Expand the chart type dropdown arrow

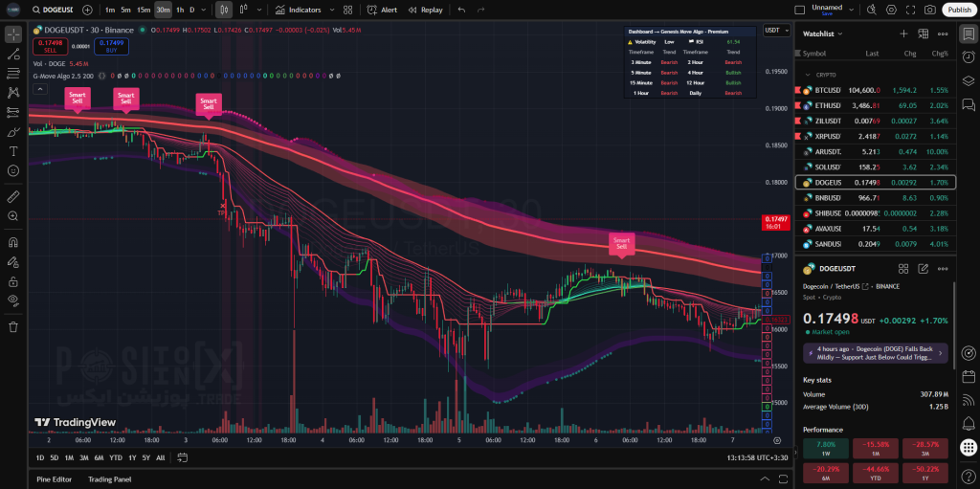pyautogui.click(x=259, y=10)
